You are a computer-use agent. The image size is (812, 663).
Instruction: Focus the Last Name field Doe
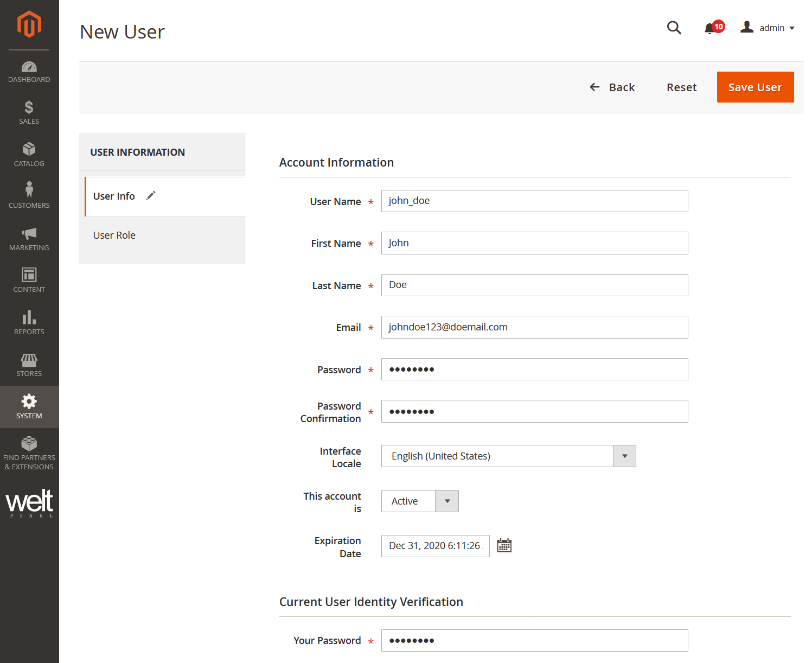coord(535,285)
